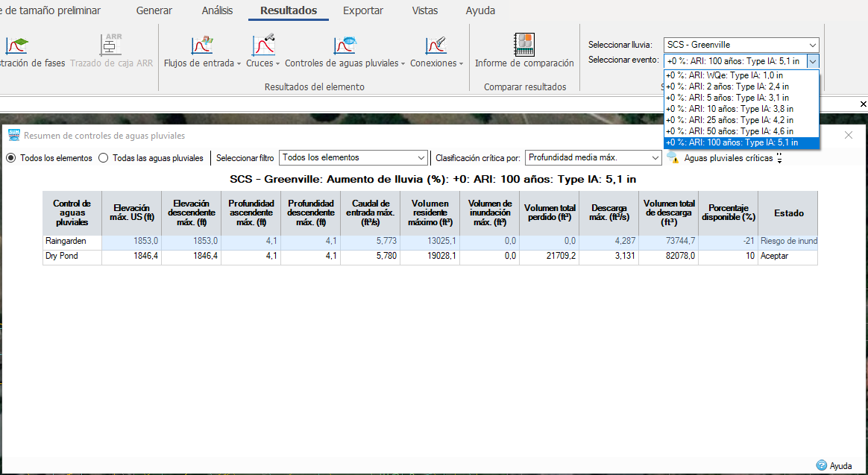Open the toolbar overflow chevron beside Aguas pluviales críticas
The width and height of the screenshot is (868, 475).
[779, 158]
